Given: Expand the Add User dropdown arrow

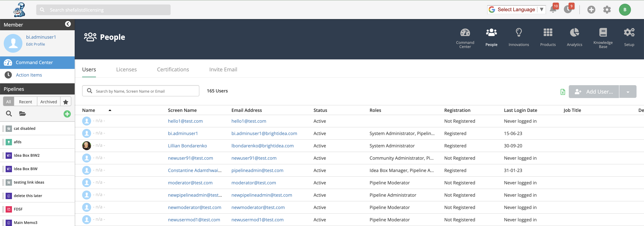Looking at the screenshot, I should click(x=628, y=92).
